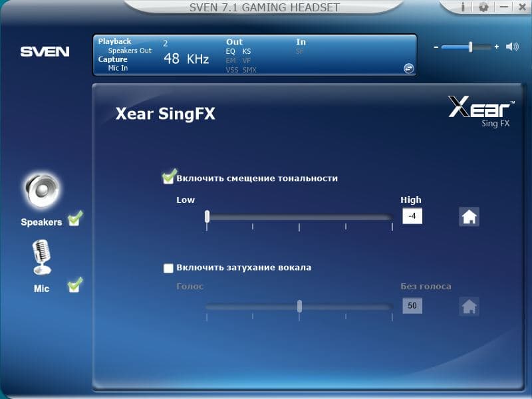Minimize the SVEN headset window
532x399 pixels.
(x=504, y=7)
